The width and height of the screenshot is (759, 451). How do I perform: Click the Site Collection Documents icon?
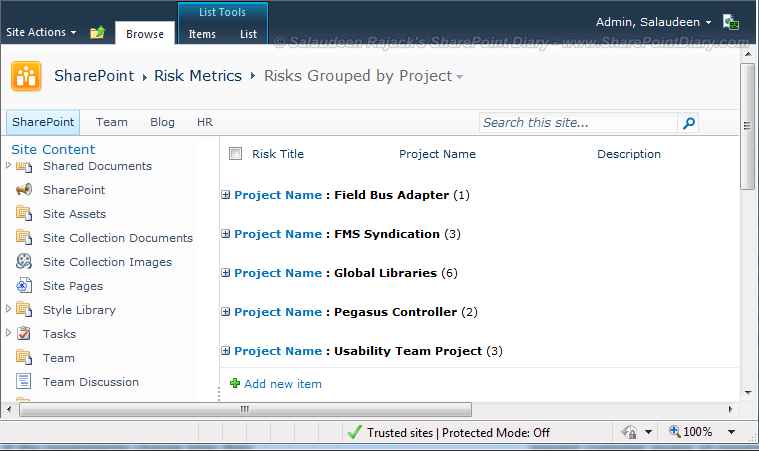pyautogui.click(x=24, y=238)
